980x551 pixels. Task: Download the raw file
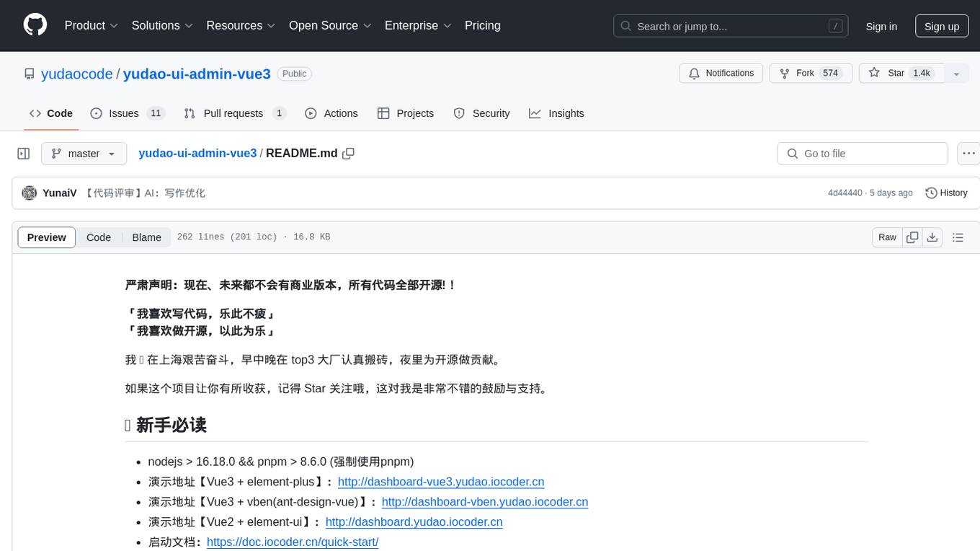(932, 237)
